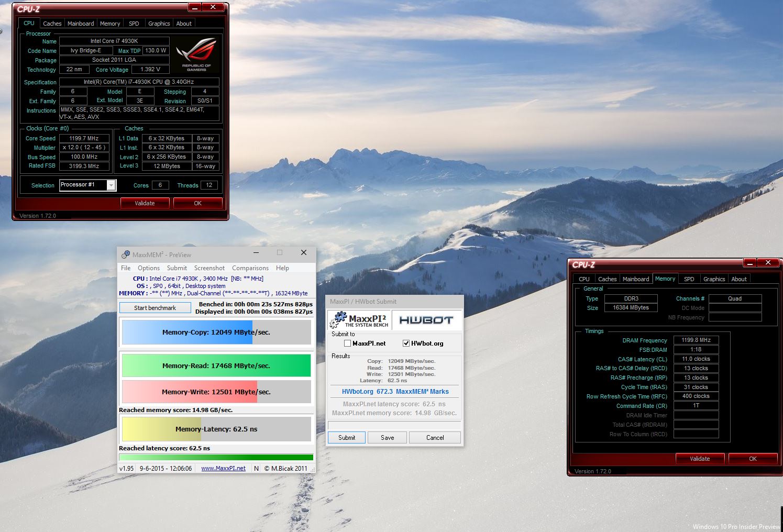This screenshot has height=532, width=783.
Task: Click the Memory-Copy result bar
Action: pos(216,332)
